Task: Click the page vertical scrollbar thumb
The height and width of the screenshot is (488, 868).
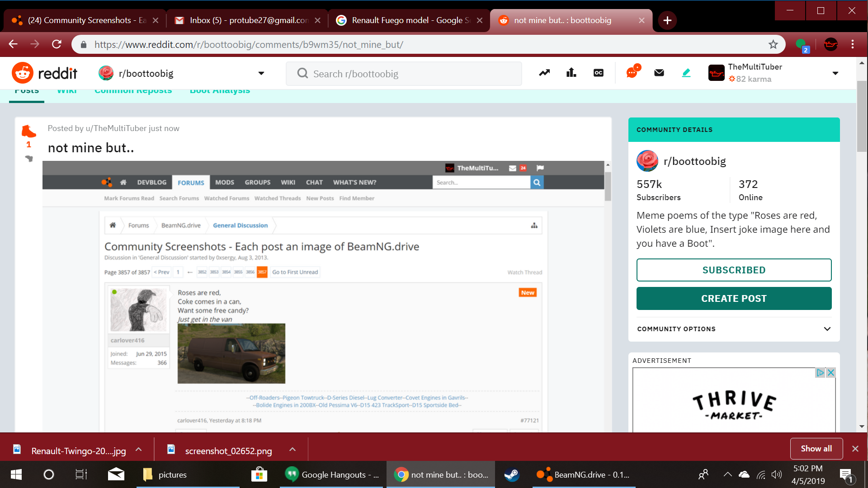Action: [862, 117]
